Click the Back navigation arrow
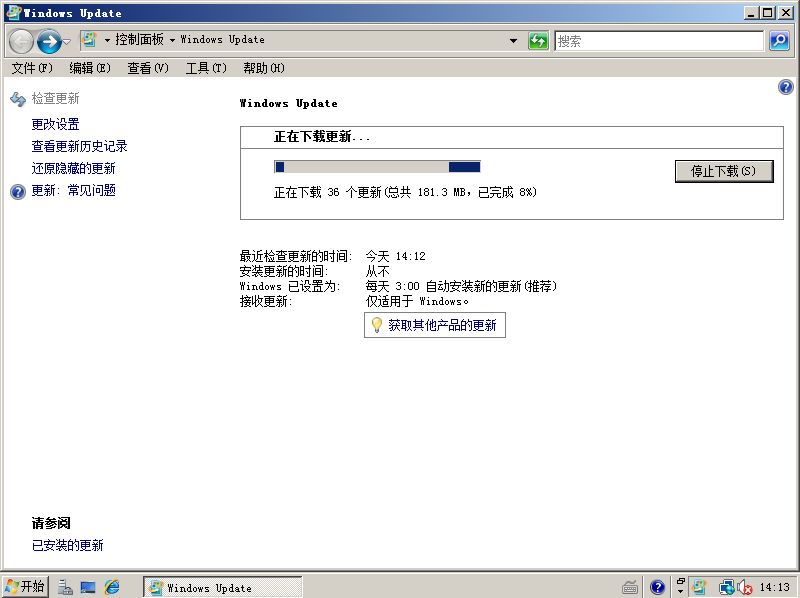Image resolution: width=800 pixels, height=598 pixels. 21,41
